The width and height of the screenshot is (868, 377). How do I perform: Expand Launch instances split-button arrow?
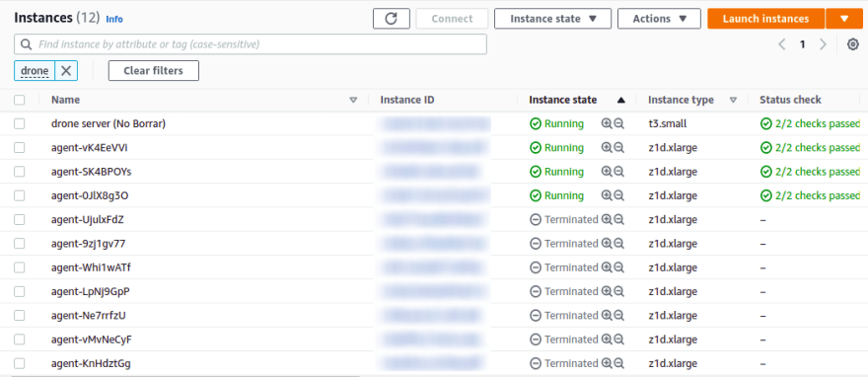[x=843, y=19]
